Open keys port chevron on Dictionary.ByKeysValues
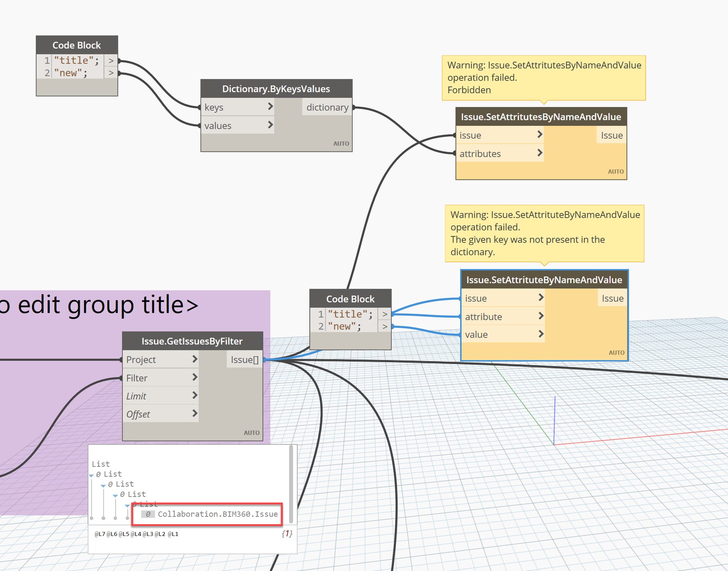Viewport: 728px width, 571px height. (270, 106)
